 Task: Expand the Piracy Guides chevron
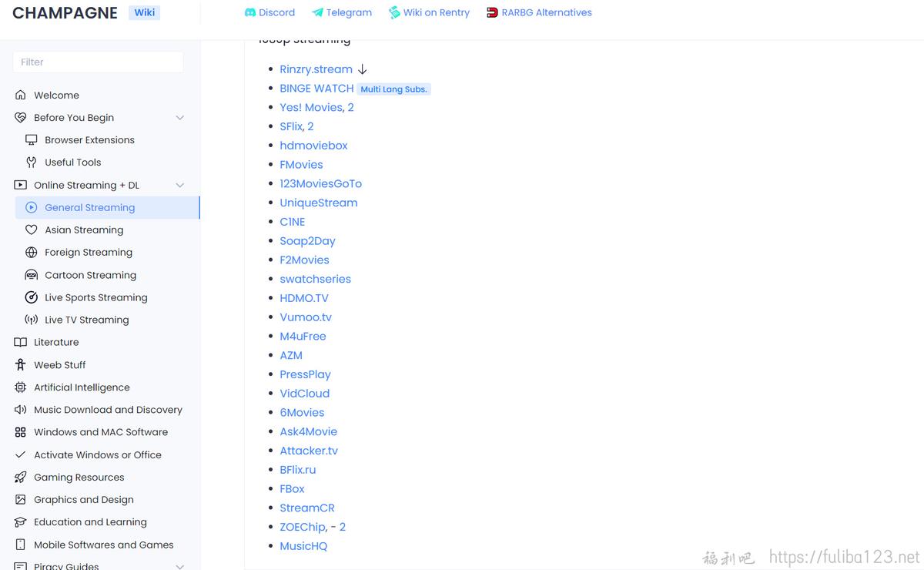tap(180, 566)
